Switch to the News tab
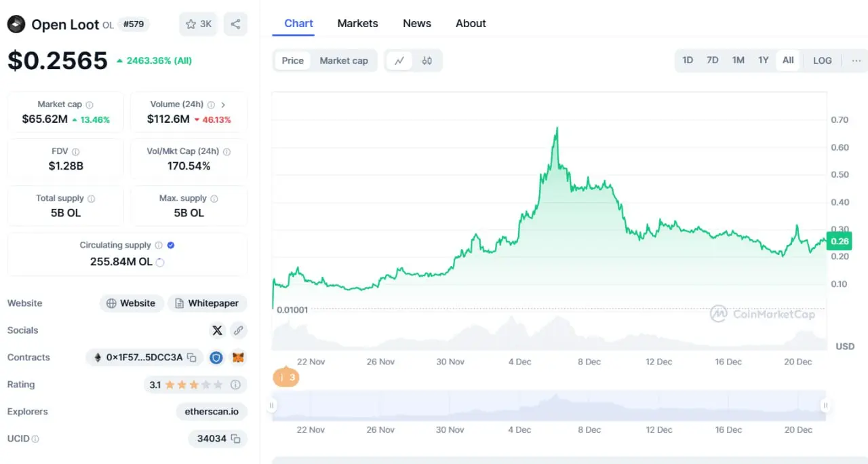Screen dimensions: 868x464 coord(417,23)
